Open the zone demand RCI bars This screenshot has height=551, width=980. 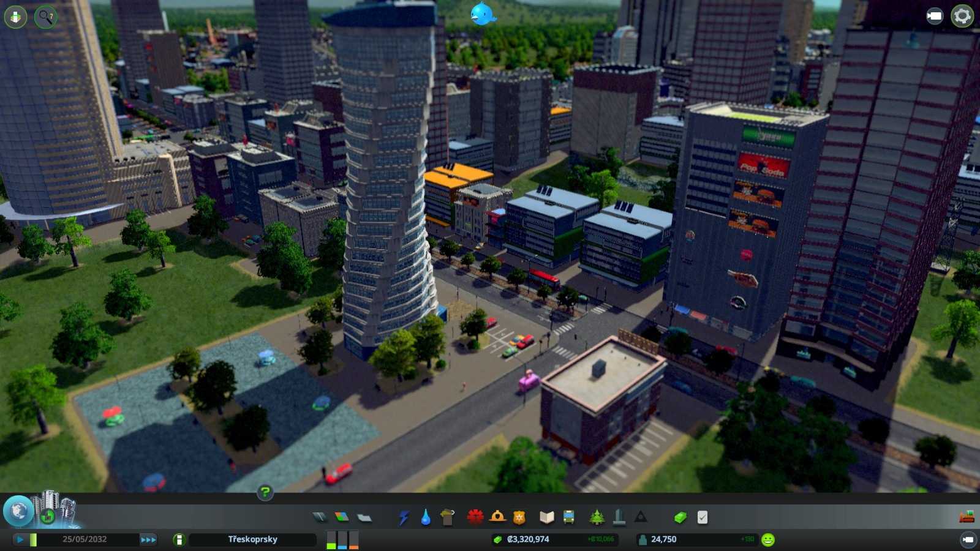point(342,539)
